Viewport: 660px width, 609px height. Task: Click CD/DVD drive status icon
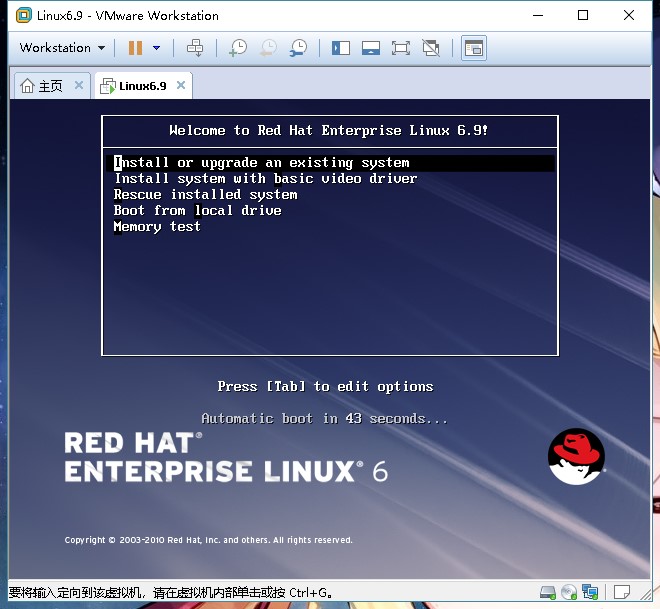(569, 592)
